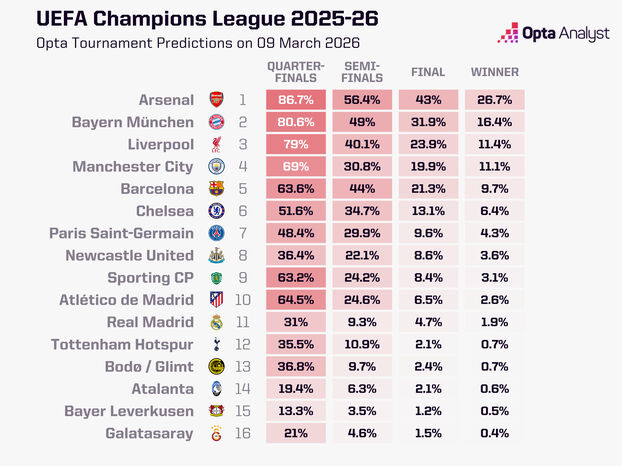Image resolution: width=622 pixels, height=466 pixels.
Task: Click Arsenal's 26.7% winner cell
Action: point(495,100)
